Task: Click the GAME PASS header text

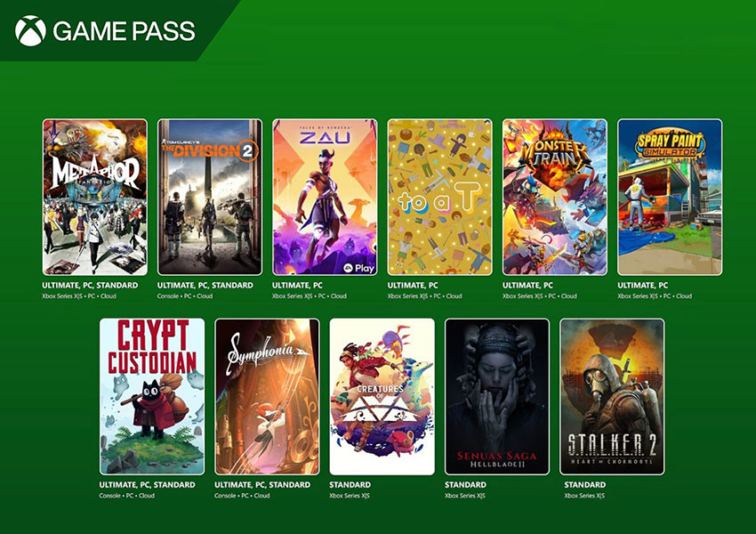Action: [124, 31]
